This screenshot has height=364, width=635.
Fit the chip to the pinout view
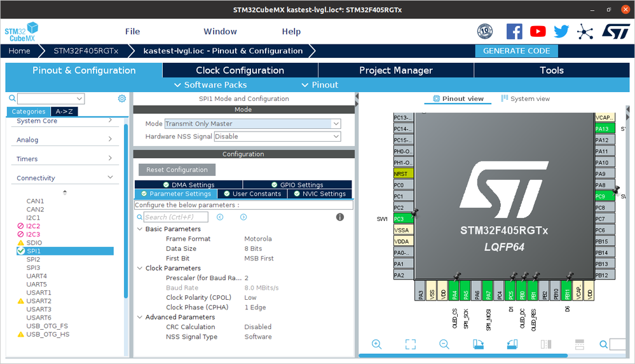[411, 344]
